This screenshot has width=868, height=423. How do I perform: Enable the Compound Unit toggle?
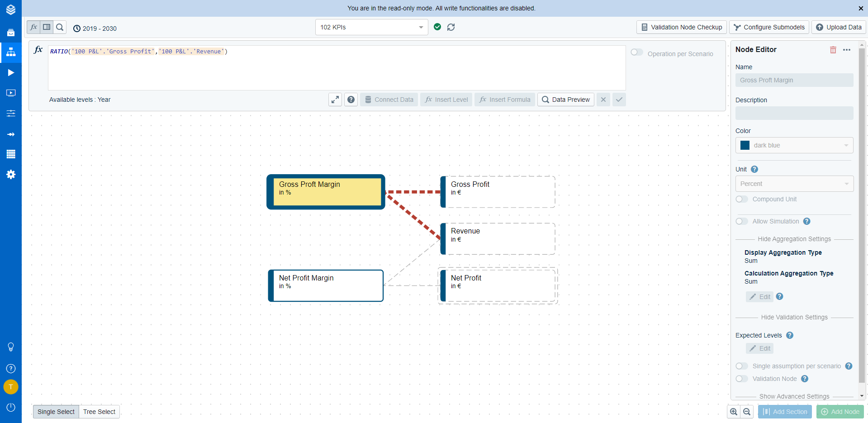(742, 199)
